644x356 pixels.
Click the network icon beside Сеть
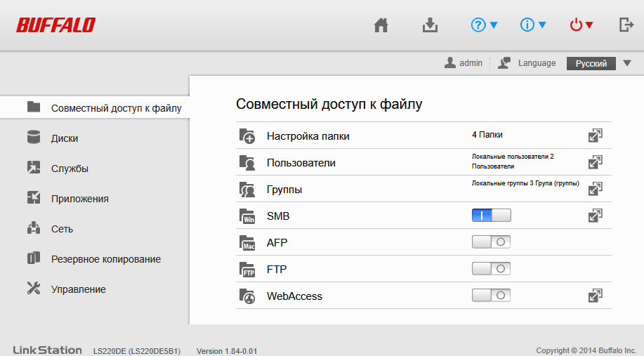click(34, 228)
